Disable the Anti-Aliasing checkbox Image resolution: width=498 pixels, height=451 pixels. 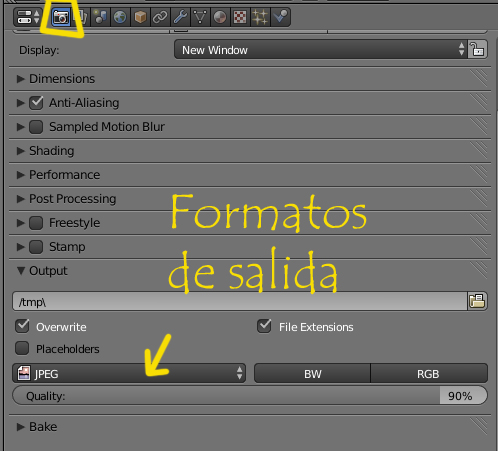(36, 103)
